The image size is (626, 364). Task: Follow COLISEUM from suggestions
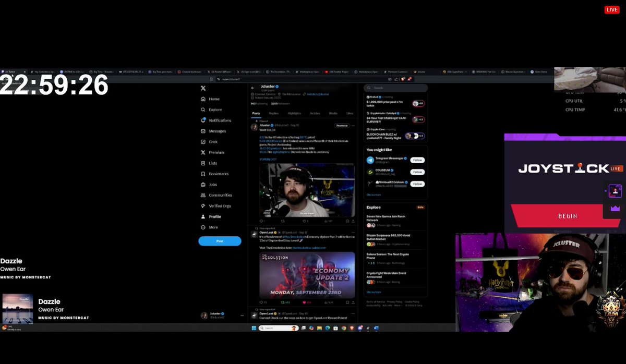418,172
